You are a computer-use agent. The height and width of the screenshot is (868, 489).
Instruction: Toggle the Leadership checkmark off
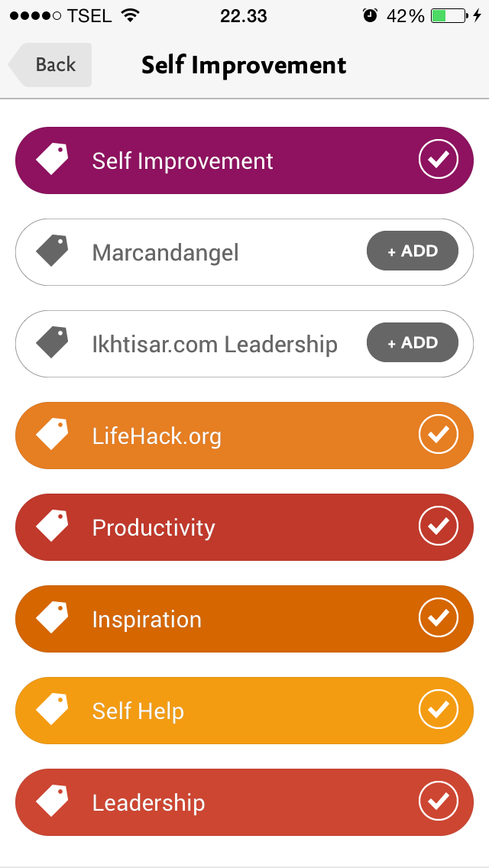pos(439,802)
